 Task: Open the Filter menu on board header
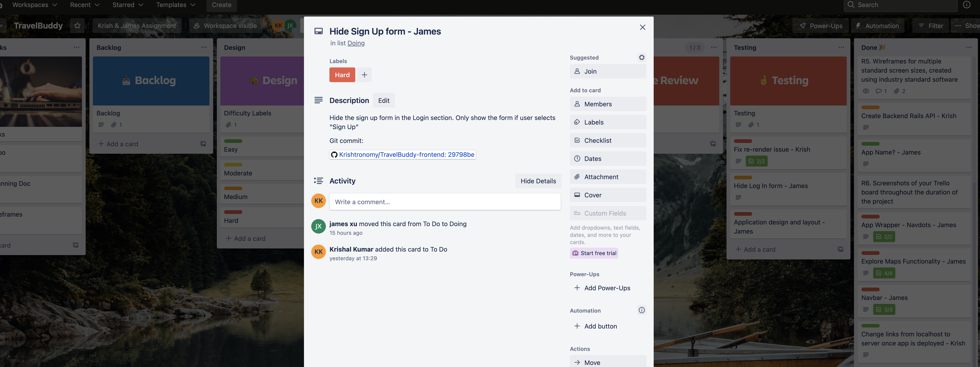pyautogui.click(x=931, y=26)
